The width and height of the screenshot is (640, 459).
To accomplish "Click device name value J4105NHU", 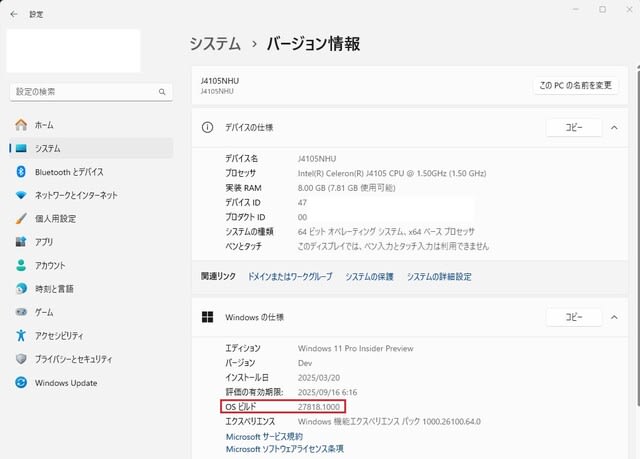I will click(x=317, y=159).
